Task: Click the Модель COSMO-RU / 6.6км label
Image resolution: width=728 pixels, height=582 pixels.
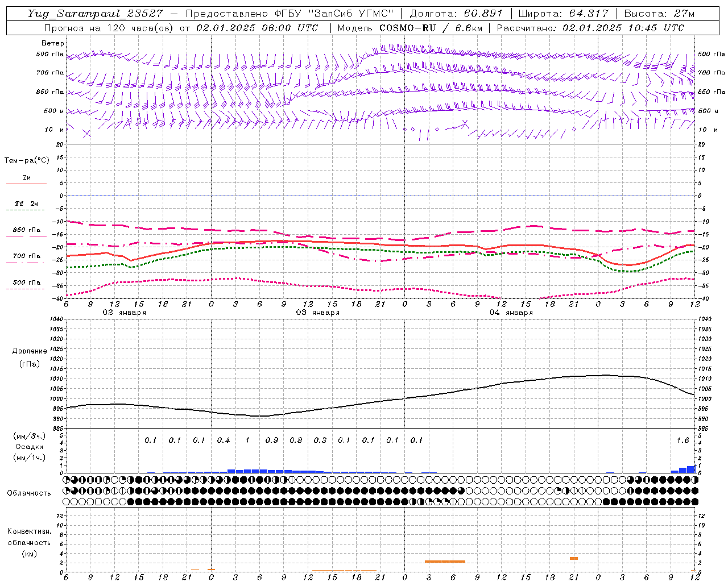Action: 409,28
